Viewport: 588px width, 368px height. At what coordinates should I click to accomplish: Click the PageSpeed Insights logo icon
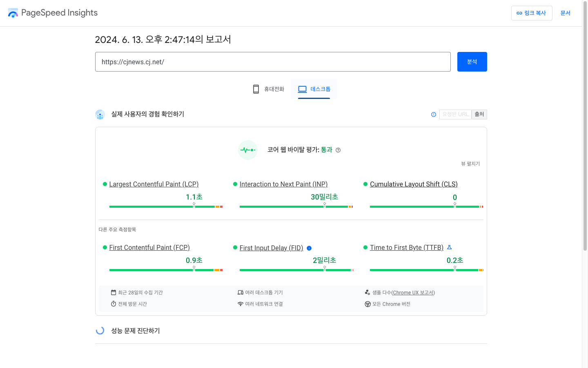tap(13, 13)
